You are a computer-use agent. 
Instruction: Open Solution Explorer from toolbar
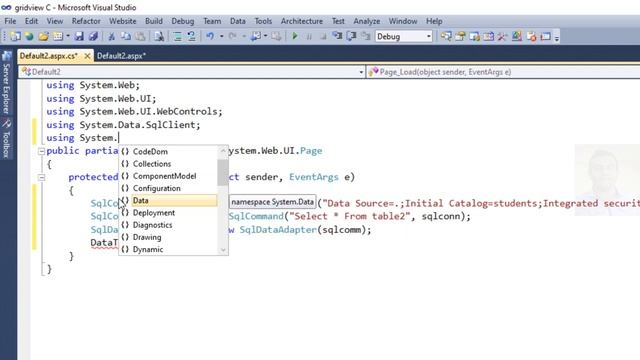pyautogui.click(x=446, y=36)
